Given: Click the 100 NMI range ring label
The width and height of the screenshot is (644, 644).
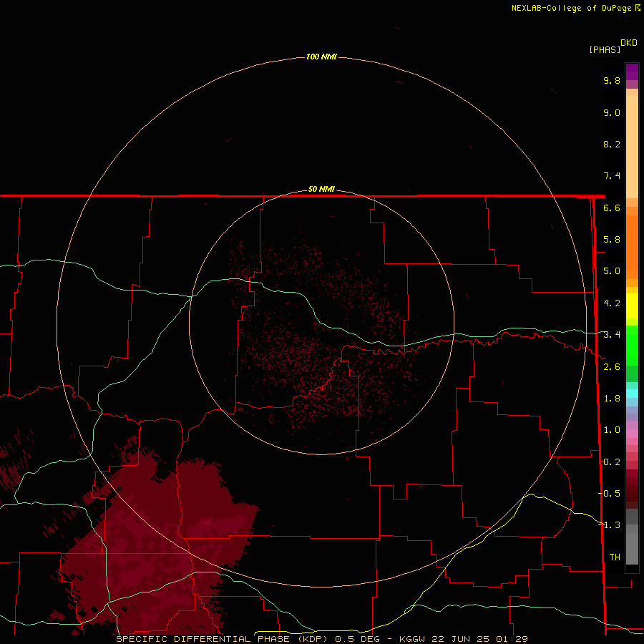Looking at the screenshot, I should 321,57.
